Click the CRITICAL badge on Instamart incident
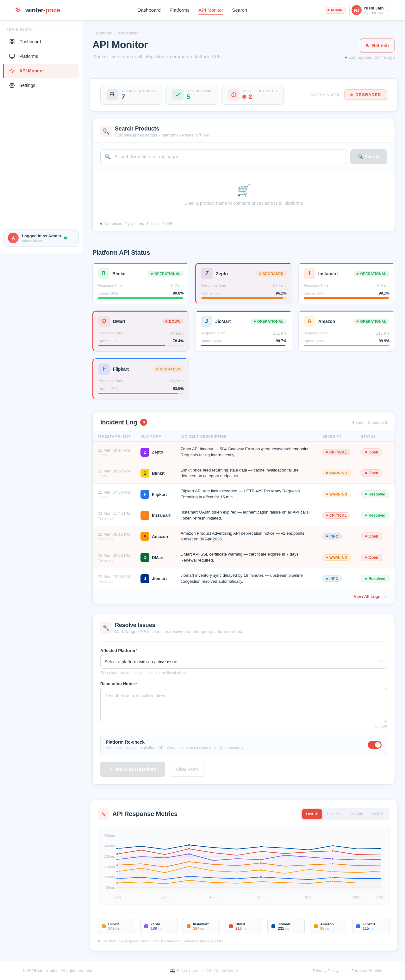405x980 pixels. click(336, 515)
